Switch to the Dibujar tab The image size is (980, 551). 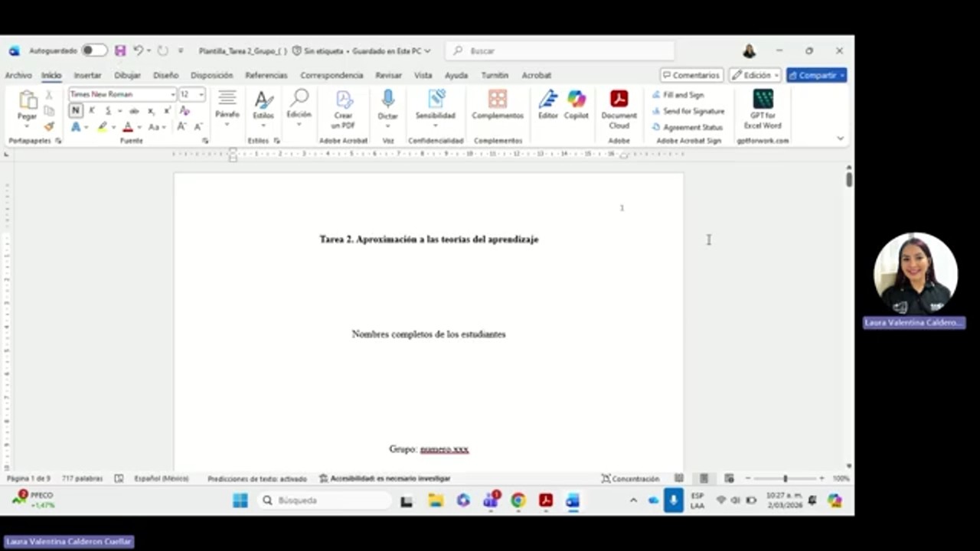point(127,75)
